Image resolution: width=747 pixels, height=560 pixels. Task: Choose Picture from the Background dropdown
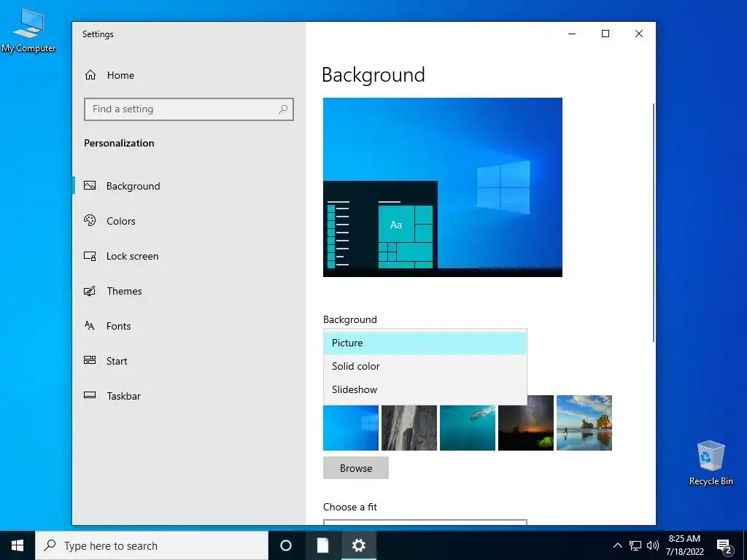(x=425, y=343)
